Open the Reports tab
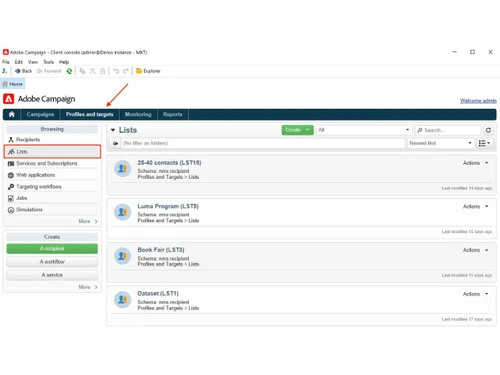 click(x=173, y=114)
